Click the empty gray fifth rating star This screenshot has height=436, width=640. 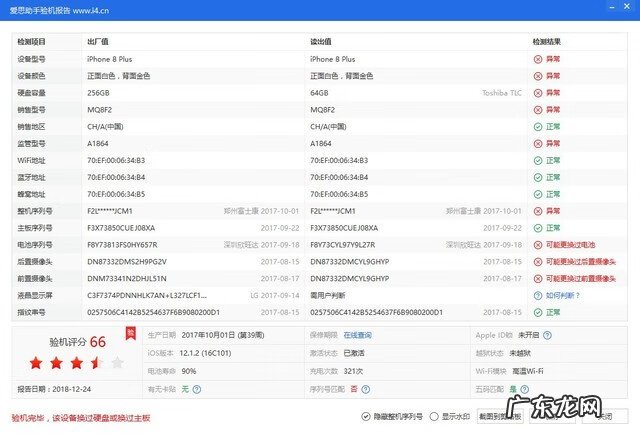118,363
